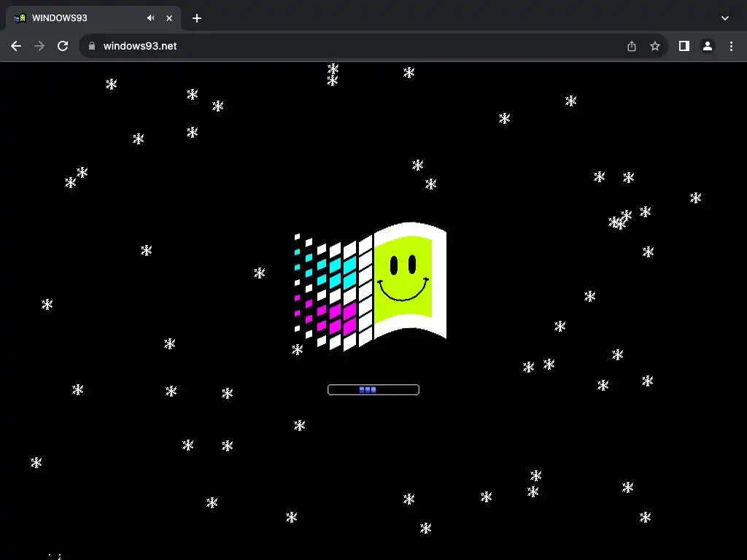
Task: Open Chrome's three-dot menu
Action: click(x=731, y=46)
